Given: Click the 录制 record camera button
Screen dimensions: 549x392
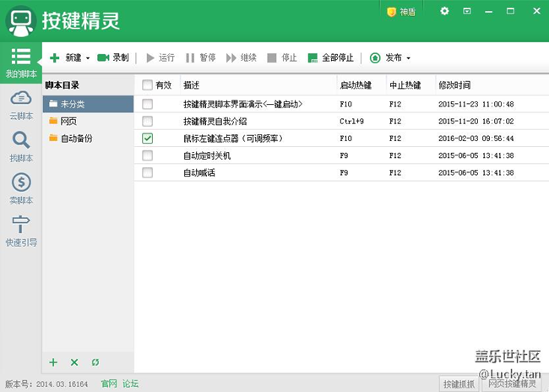Looking at the screenshot, I should (112, 58).
